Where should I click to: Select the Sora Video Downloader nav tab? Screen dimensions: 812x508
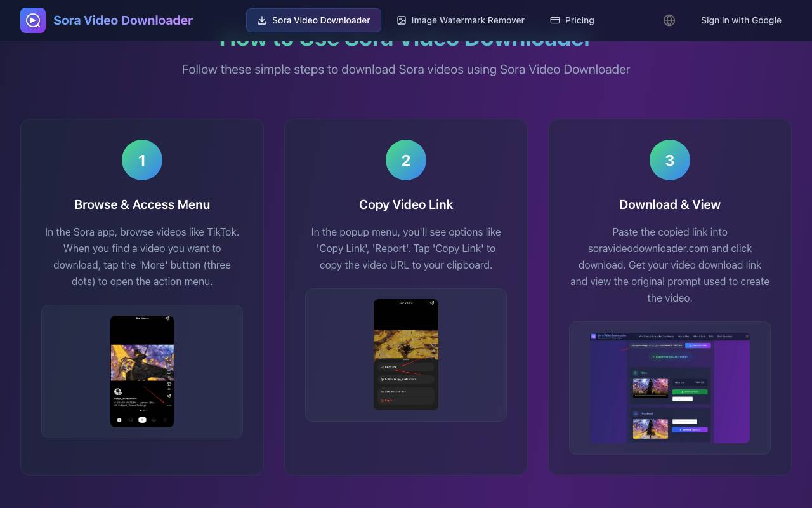313,20
